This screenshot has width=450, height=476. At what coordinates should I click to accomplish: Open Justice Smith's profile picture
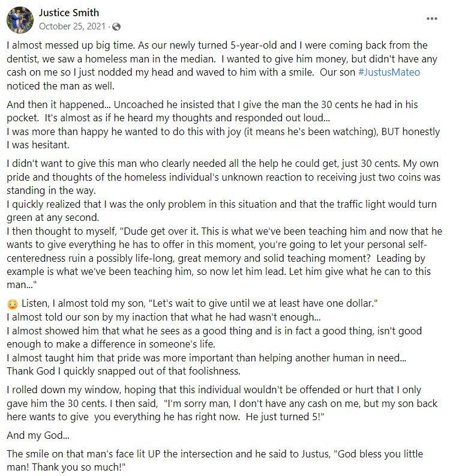coord(20,20)
